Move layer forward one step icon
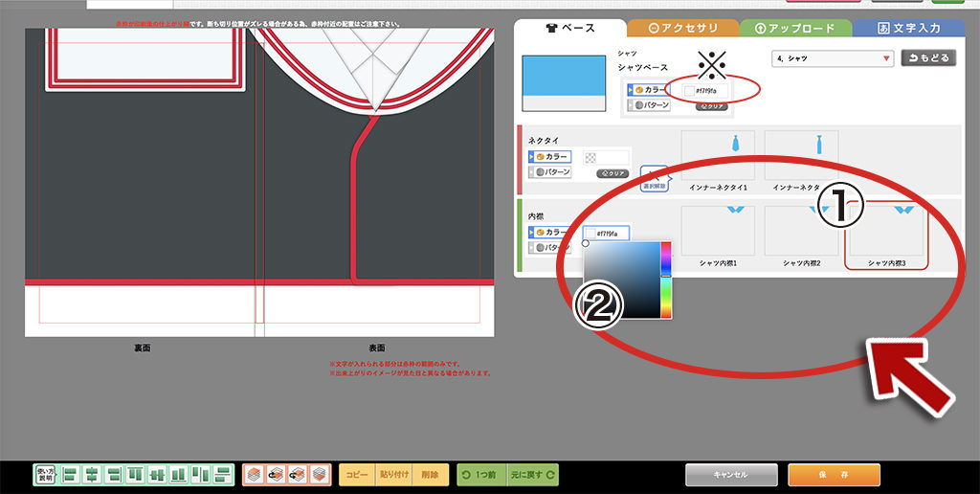The image size is (980, 494). (x=276, y=474)
